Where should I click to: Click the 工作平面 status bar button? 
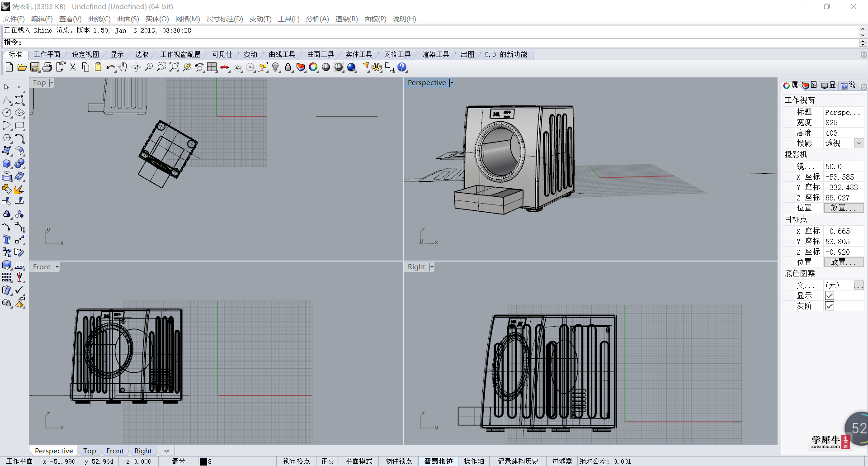(19, 461)
